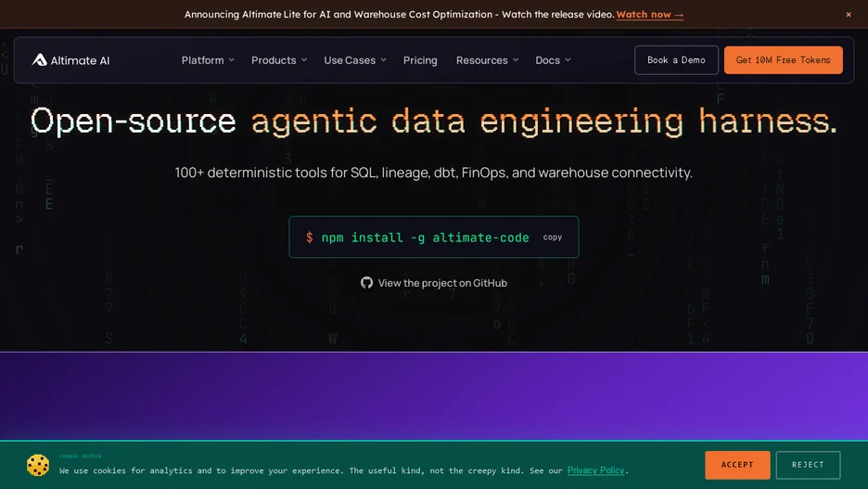Click Get 10M Free Tokens button

(x=783, y=59)
